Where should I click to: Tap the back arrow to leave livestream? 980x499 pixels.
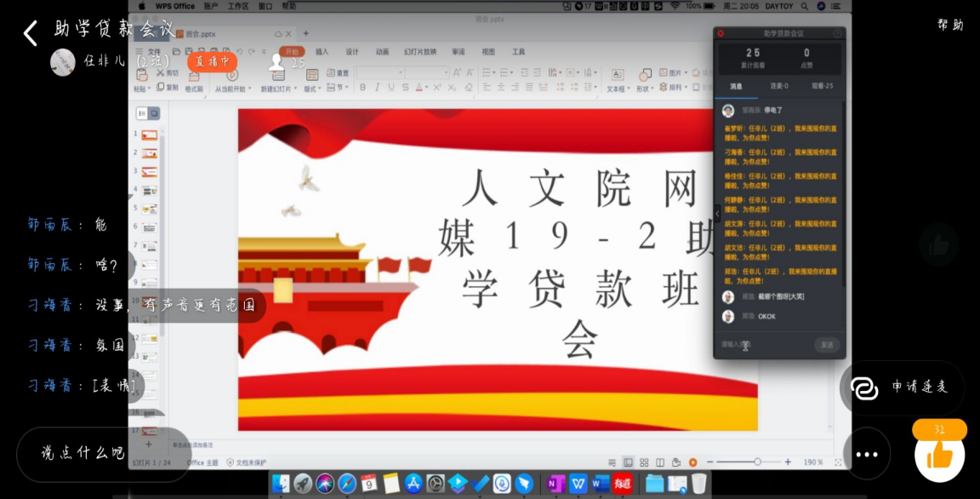coord(31,33)
